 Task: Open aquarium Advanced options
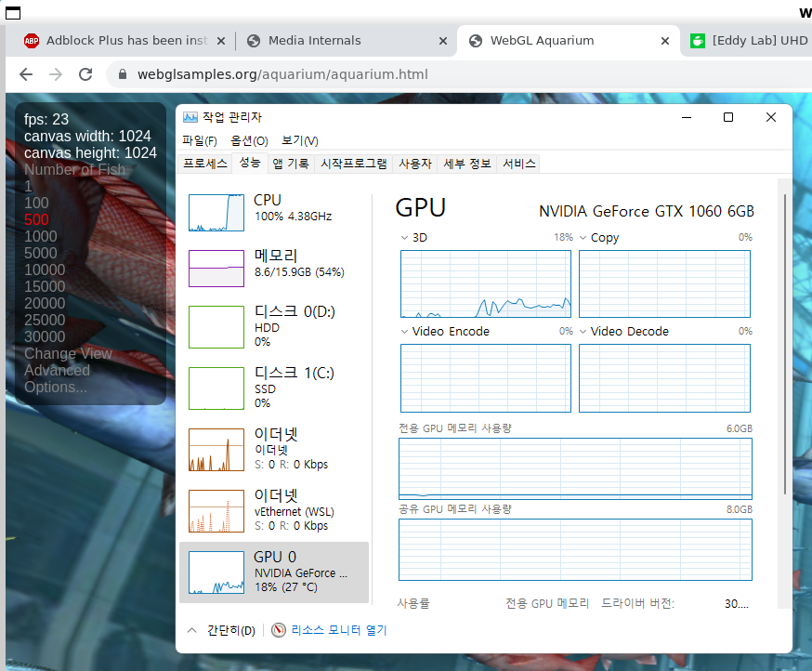point(57,370)
